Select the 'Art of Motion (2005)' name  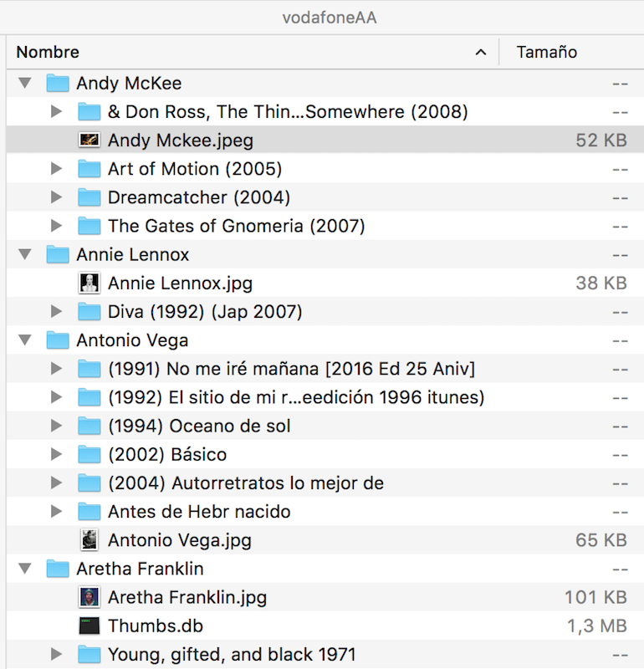(x=195, y=169)
